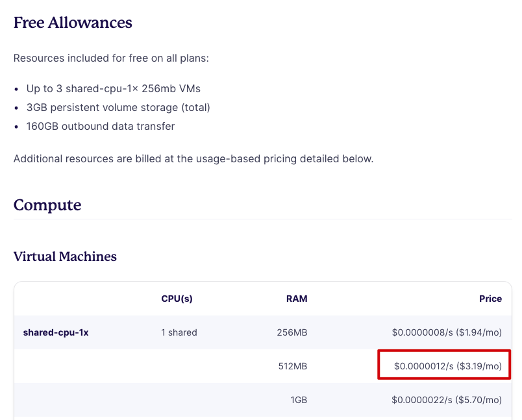Click the Virtual Machines subheading

(x=65, y=256)
